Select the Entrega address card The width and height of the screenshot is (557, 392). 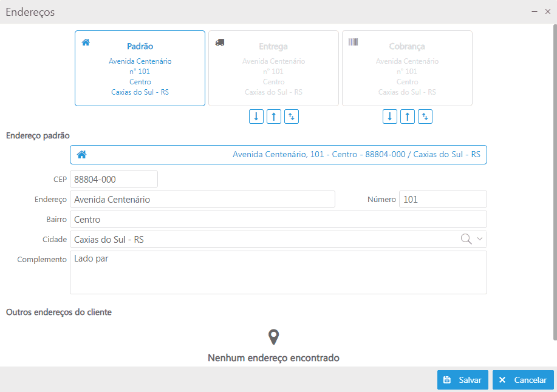pos(273,69)
